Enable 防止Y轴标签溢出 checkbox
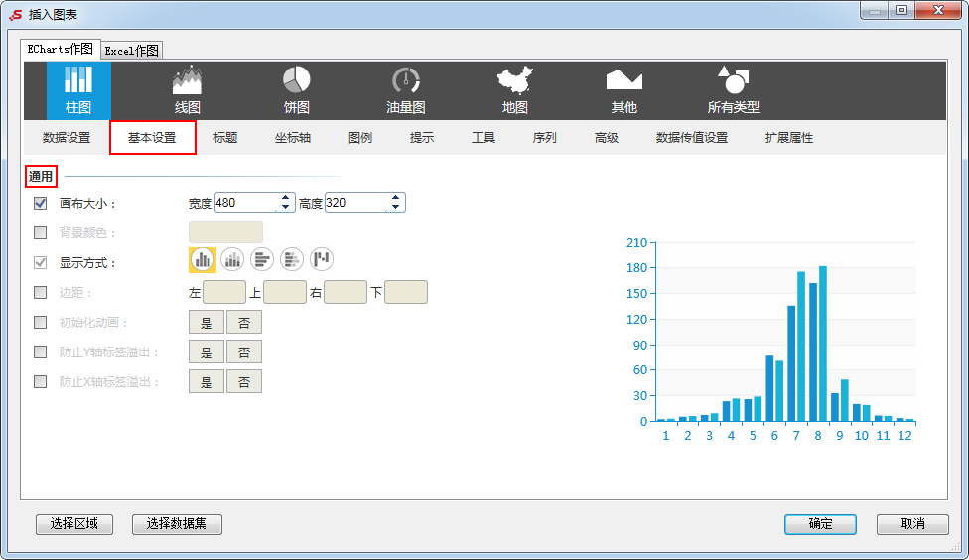The height and width of the screenshot is (560, 969). coord(40,351)
